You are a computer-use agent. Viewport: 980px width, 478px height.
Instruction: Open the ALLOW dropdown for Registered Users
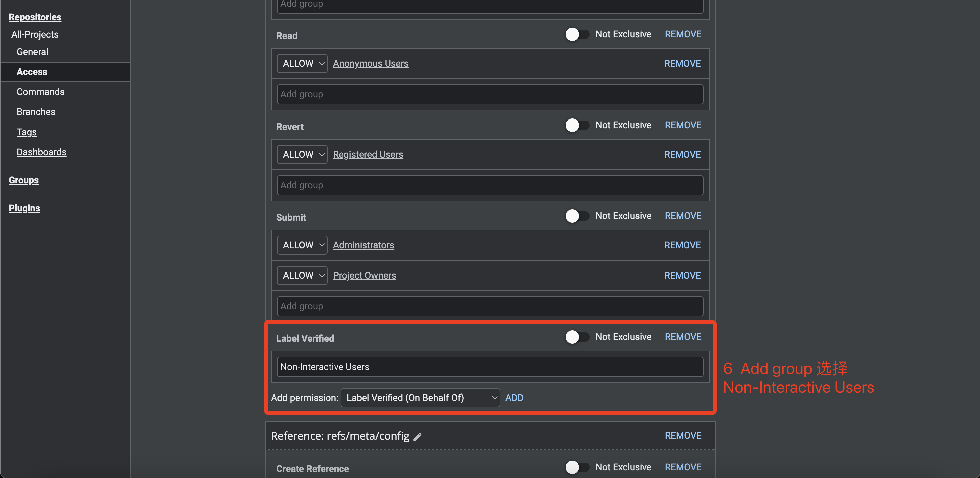pyautogui.click(x=302, y=154)
